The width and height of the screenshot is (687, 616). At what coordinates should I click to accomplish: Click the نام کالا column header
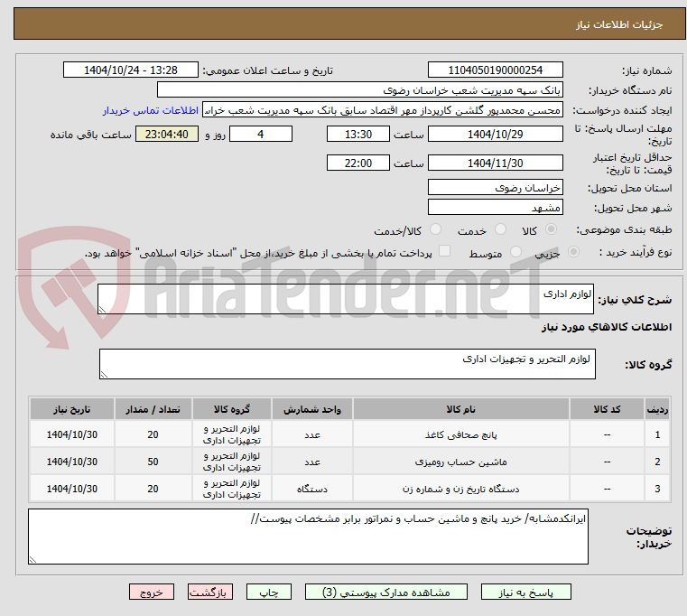(461, 409)
